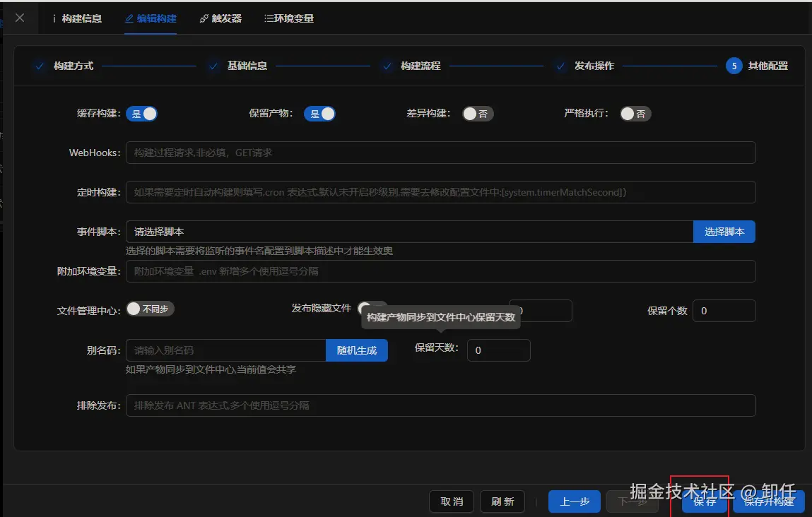The height and width of the screenshot is (517, 812).
Task: Go to the 构建流程 step
Action: (x=420, y=66)
